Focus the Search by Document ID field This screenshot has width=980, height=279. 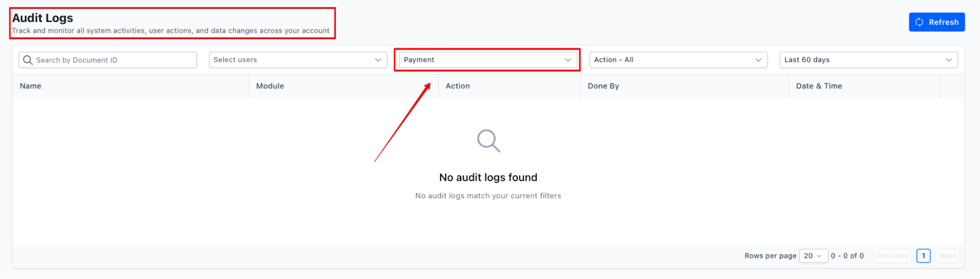(x=113, y=60)
